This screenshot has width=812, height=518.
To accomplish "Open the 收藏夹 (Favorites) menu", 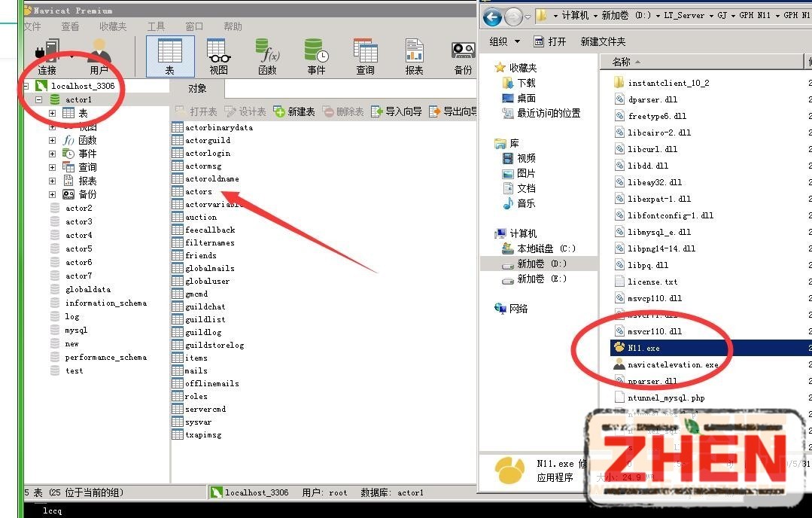I will pos(113,26).
